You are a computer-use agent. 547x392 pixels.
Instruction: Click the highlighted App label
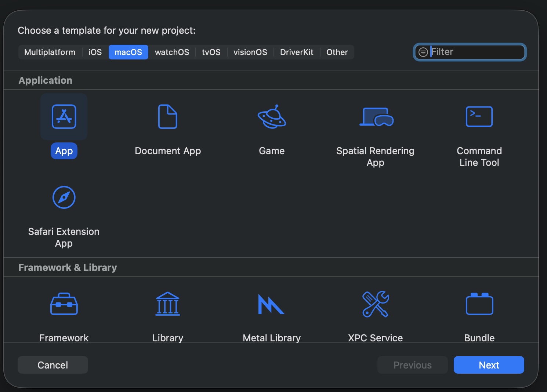click(64, 151)
